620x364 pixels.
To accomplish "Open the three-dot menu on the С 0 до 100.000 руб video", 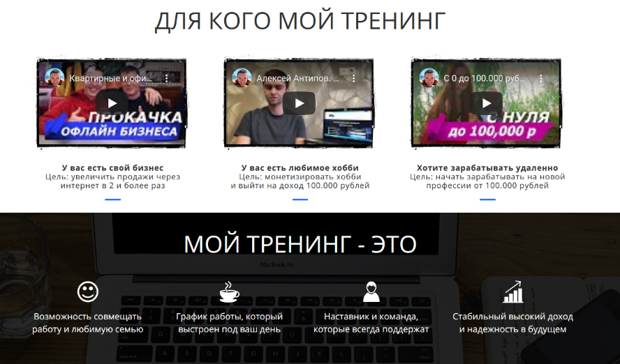I will (540, 79).
